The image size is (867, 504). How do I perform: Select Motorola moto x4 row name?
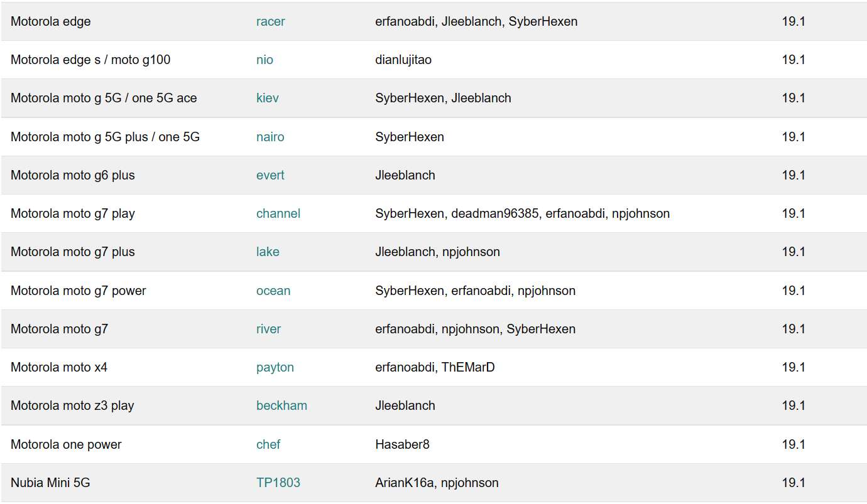[x=59, y=367]
